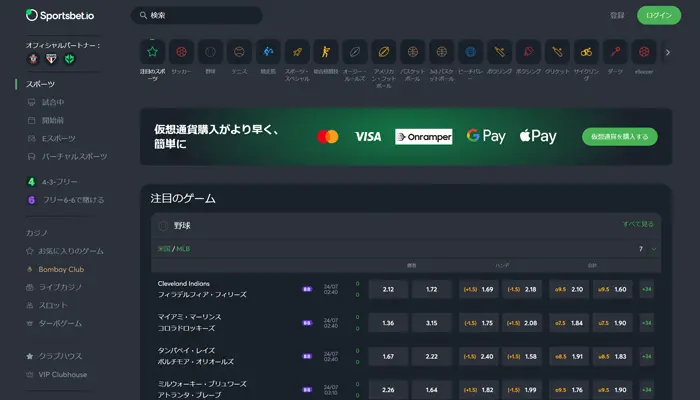Open the MLB league link
Viewport: 700px width, 400px height.
tap(183, 249)
